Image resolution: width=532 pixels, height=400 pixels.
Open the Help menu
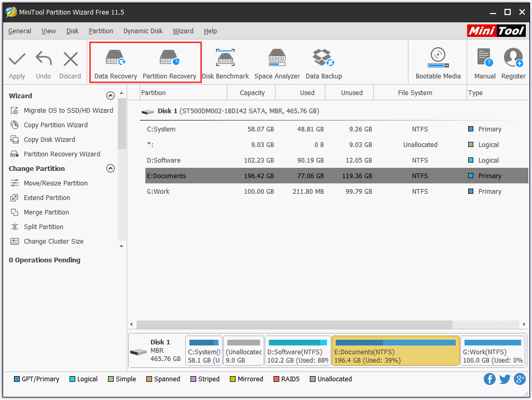click(210, 31)
